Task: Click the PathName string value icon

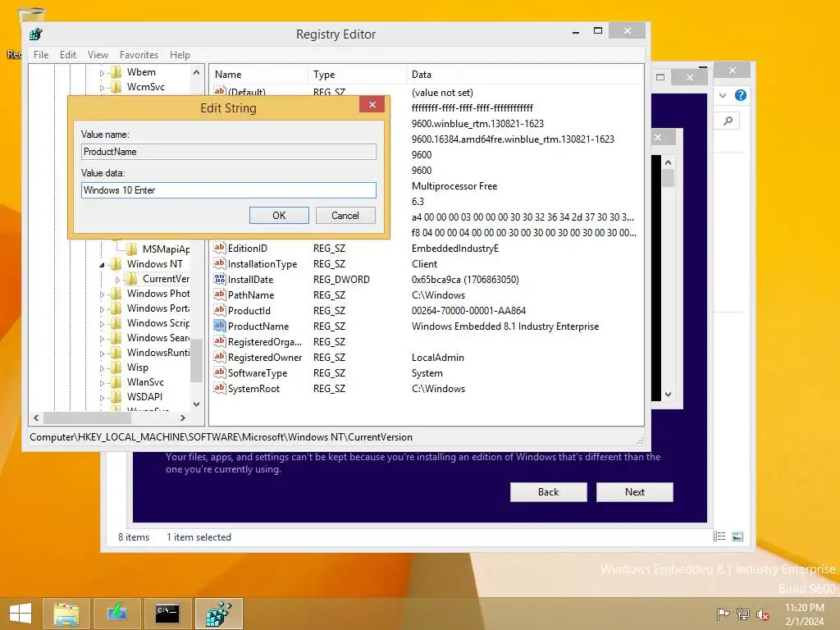Action: click(220, 294)
